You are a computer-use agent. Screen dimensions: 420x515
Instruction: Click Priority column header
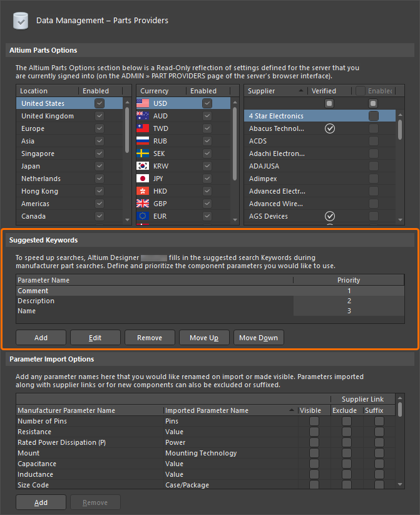[349, 280]
